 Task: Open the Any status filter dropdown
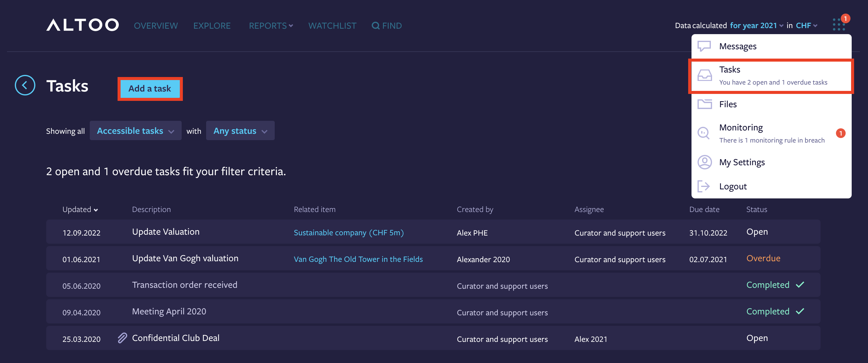pyautogui.click(x=240, y=131)
